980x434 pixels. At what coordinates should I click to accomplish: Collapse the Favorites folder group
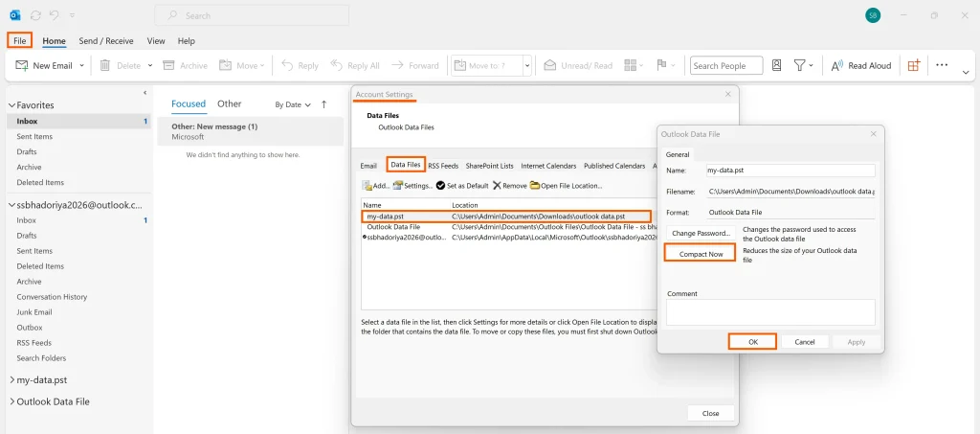[11, 105]
